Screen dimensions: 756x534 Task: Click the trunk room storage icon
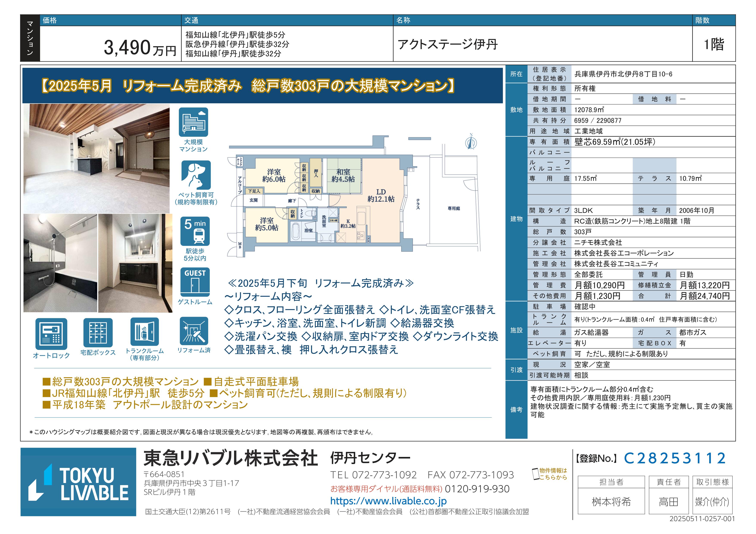click(x=145, y=332)
